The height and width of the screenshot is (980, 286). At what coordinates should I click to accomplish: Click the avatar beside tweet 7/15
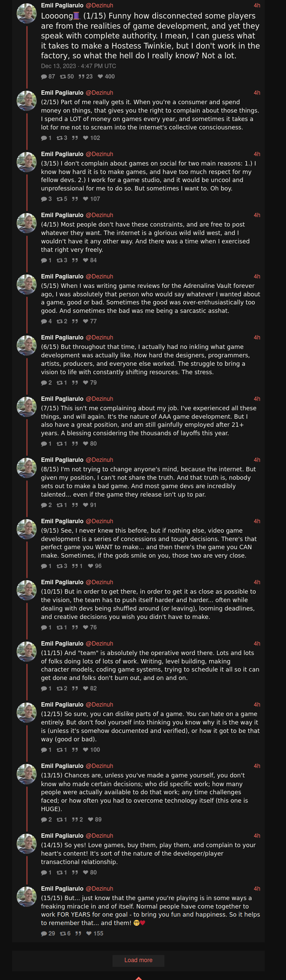pos(27,407)
